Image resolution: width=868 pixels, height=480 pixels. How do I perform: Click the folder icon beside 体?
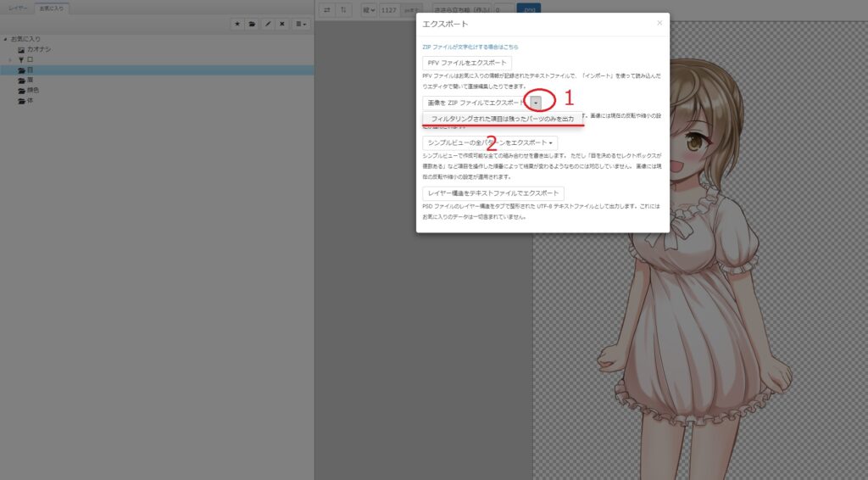click(21, 101)
